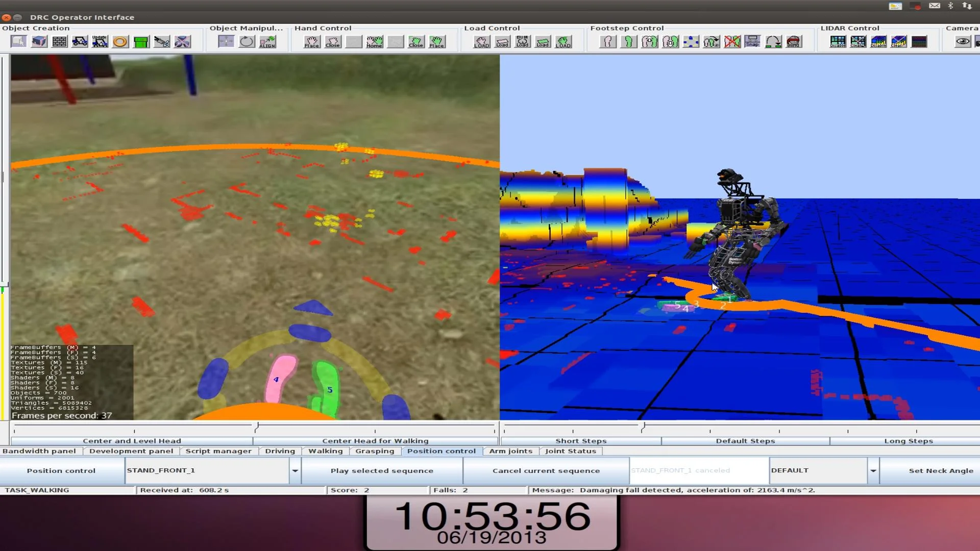This screenshot has height=551, width=980.
Task: Click the rotate object manipulation icon
Action: click(247, 42)
